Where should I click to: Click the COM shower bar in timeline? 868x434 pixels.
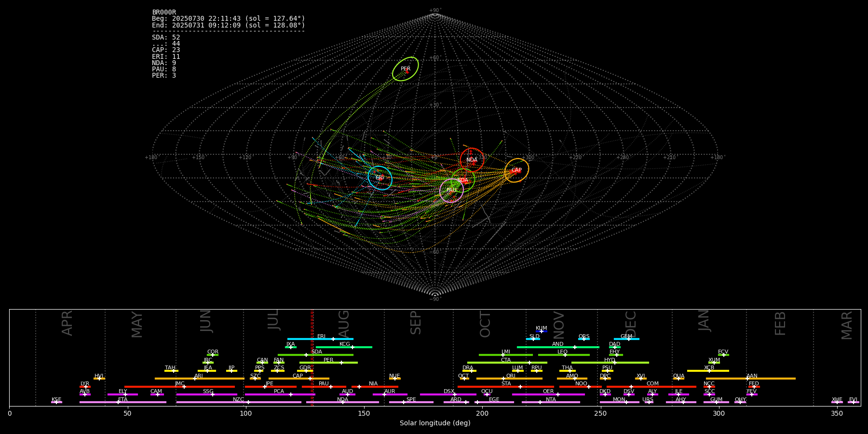coord(652,386)
